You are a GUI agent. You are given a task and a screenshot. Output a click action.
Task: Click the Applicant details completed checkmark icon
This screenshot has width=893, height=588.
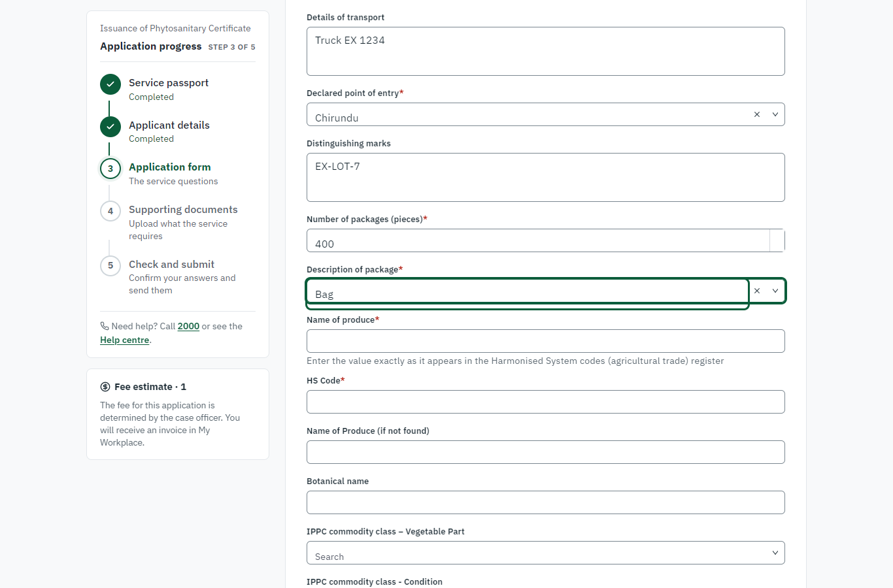click(x=110, y=127)
